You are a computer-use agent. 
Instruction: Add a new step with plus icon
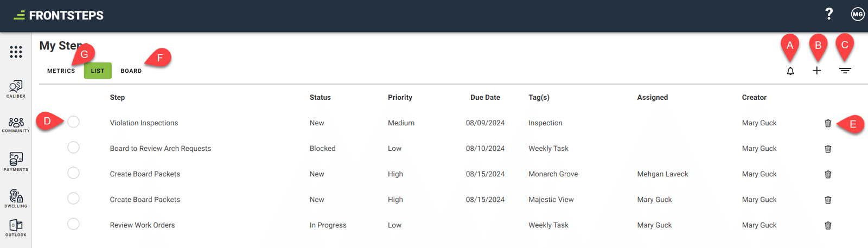pos(817,71)
